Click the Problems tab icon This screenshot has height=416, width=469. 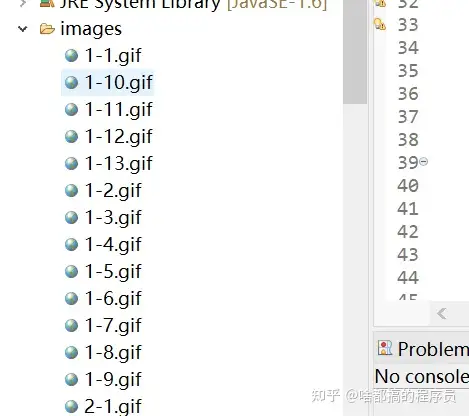[385, 348]
